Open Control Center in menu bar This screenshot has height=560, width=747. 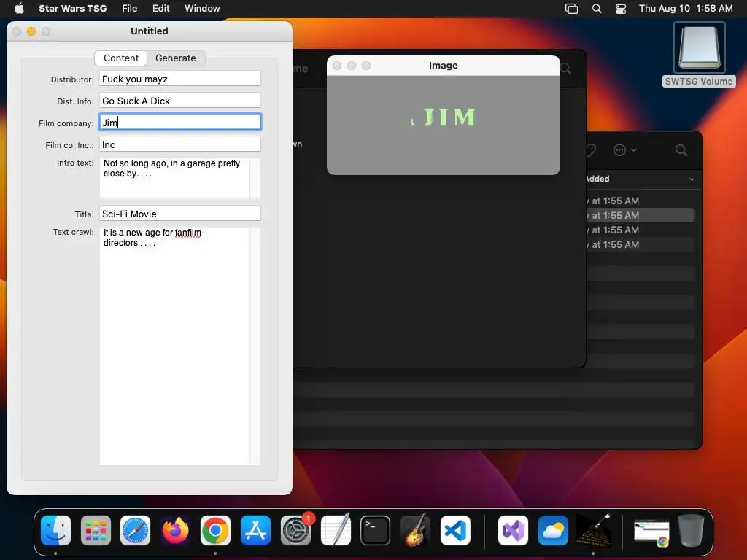coord(621,9)
